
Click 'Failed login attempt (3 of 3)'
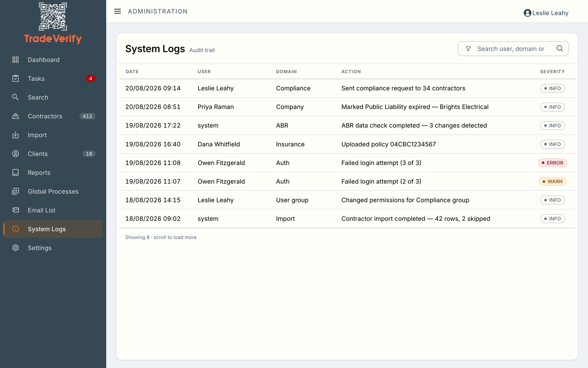pos(381,163)
